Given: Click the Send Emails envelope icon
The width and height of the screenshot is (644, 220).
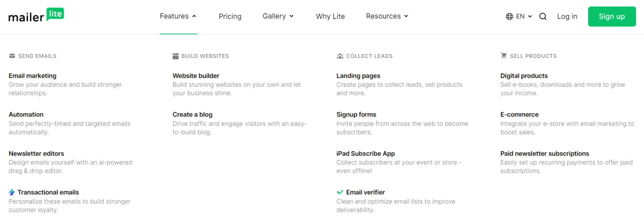Looking at the screenshot, I should [x=12, y=56].
